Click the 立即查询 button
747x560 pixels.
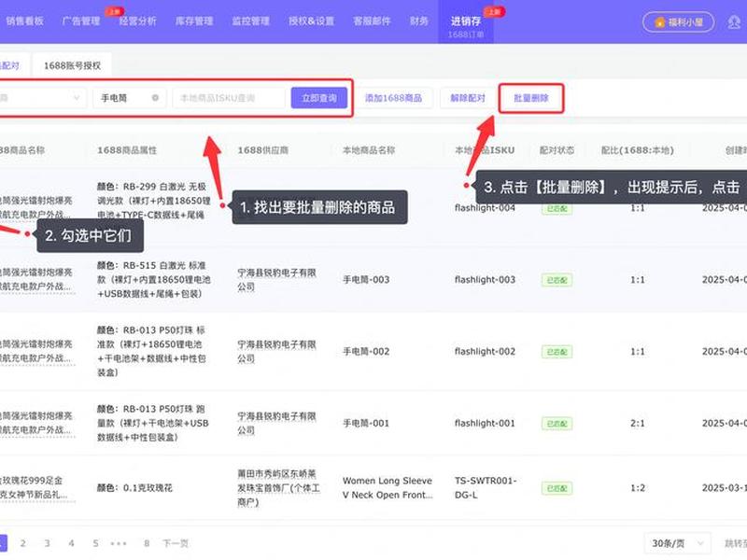coord(319,98)
